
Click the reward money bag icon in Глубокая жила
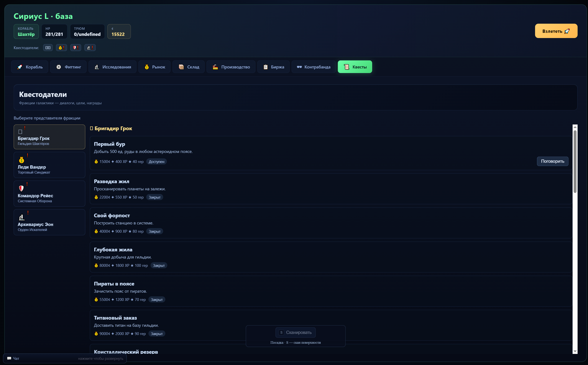[x=96, y=265]
